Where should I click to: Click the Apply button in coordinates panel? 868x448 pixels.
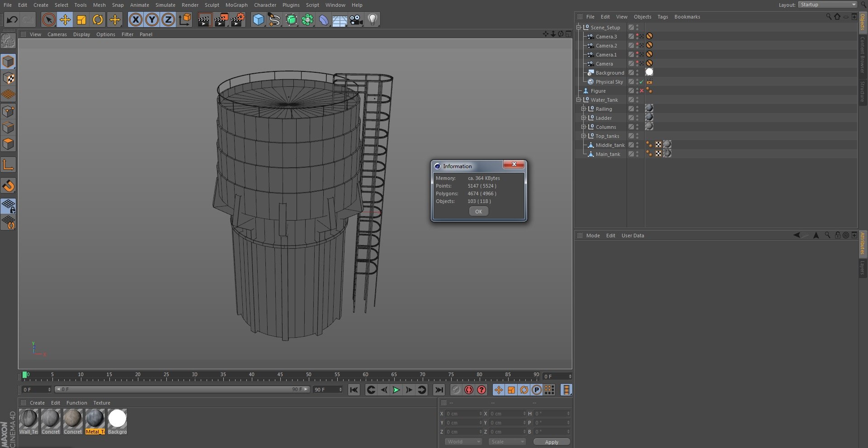click(x=552, y=442)
